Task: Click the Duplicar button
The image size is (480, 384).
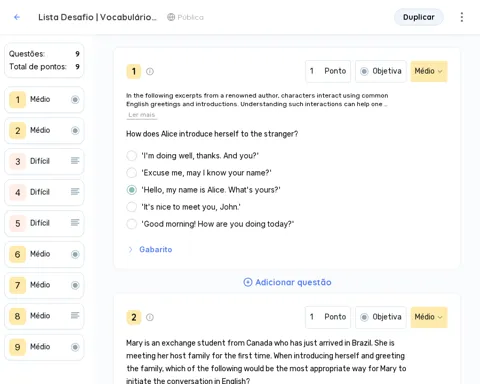Action: [x=419, y=17]
